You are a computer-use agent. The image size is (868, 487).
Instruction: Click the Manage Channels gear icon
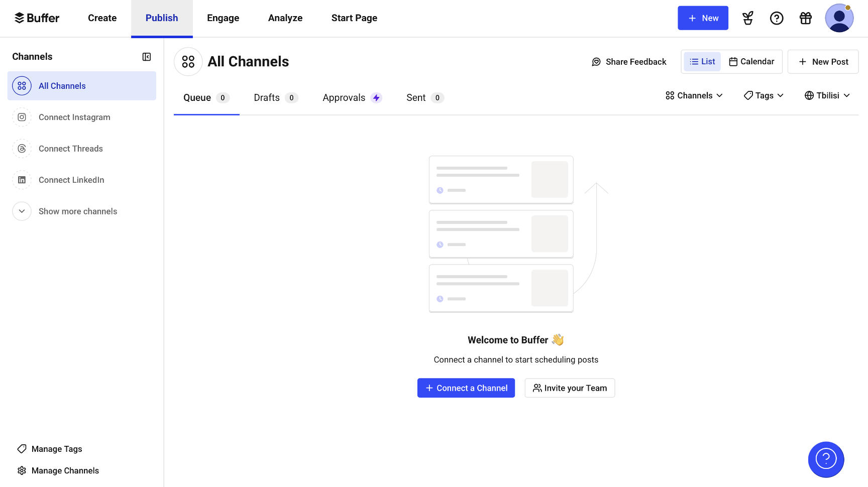pos(22,470)
